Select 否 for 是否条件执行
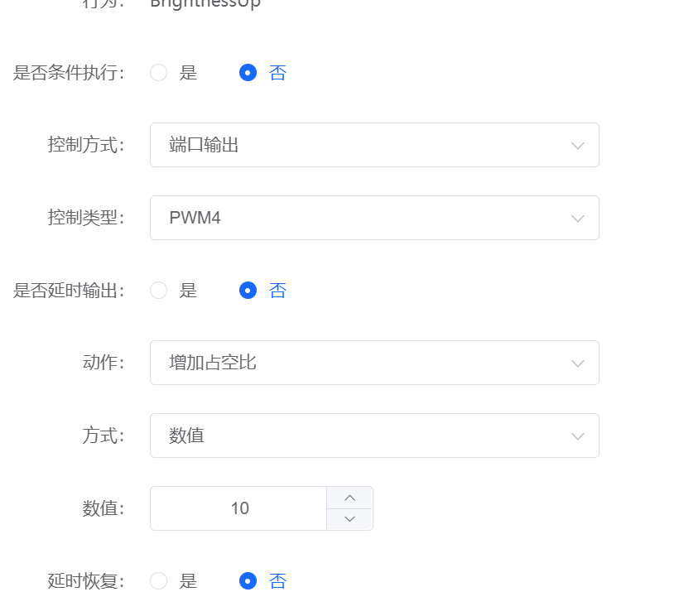The image size is (684, 616). point(248,73)
